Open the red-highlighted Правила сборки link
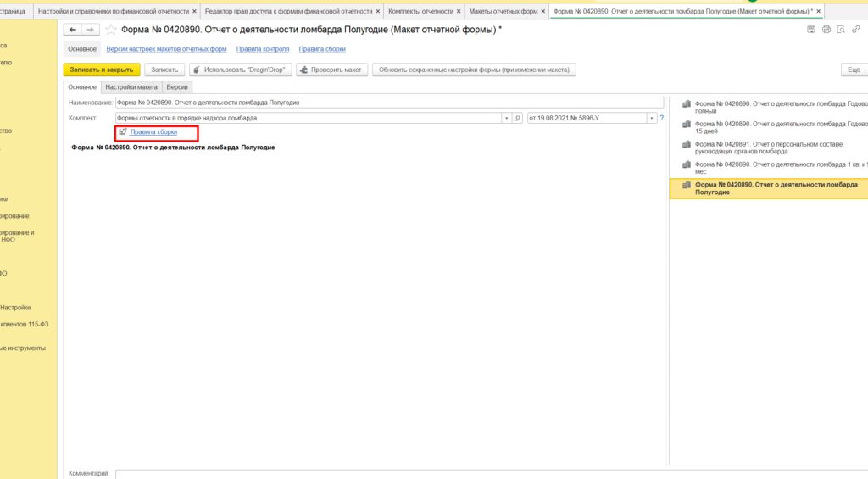868x479 pixels. pyautogui.click(x=153, y=132)
